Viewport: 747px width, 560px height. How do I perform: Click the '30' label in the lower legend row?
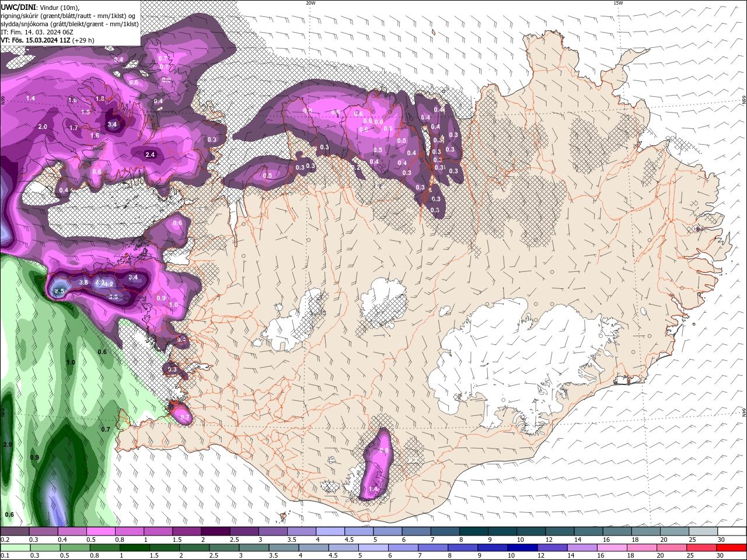click(721, 555)
